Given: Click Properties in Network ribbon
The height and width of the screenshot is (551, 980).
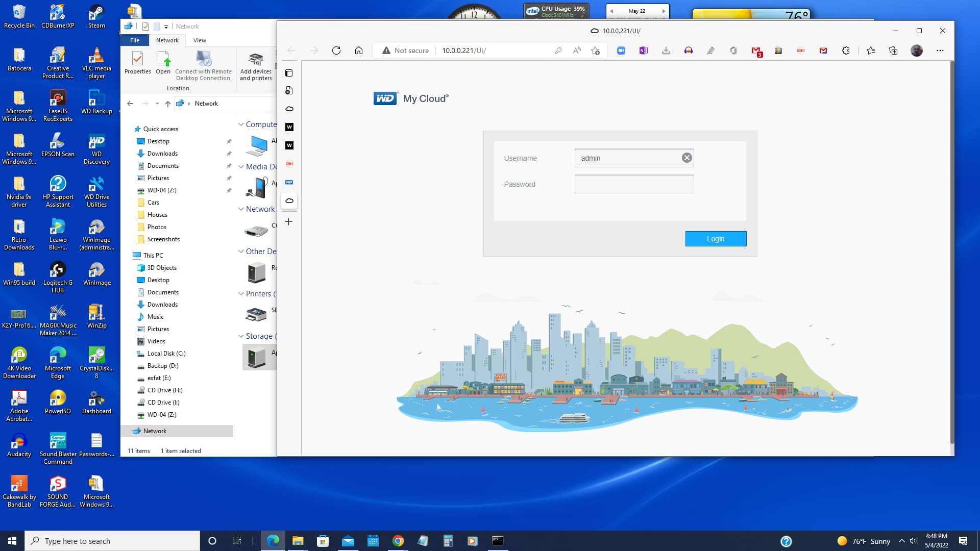Looking at the screenshot, I should click(137, 63).
